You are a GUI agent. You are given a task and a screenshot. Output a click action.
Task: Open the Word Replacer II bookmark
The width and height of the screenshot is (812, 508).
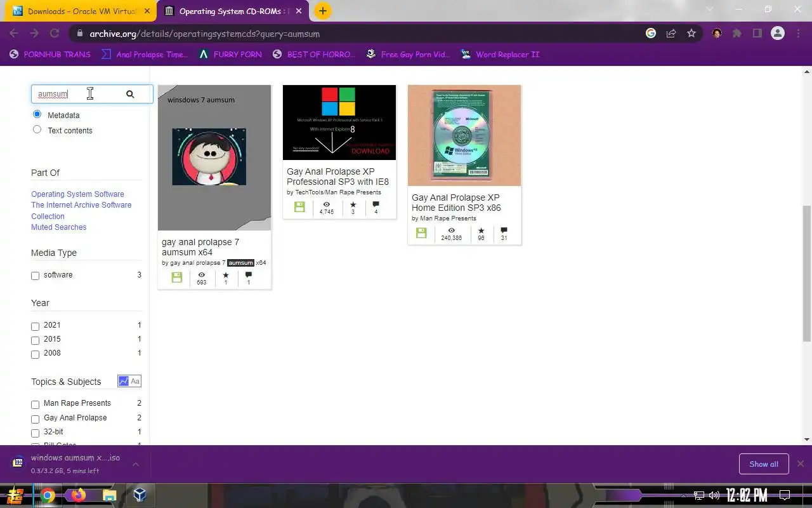point(500,55)
